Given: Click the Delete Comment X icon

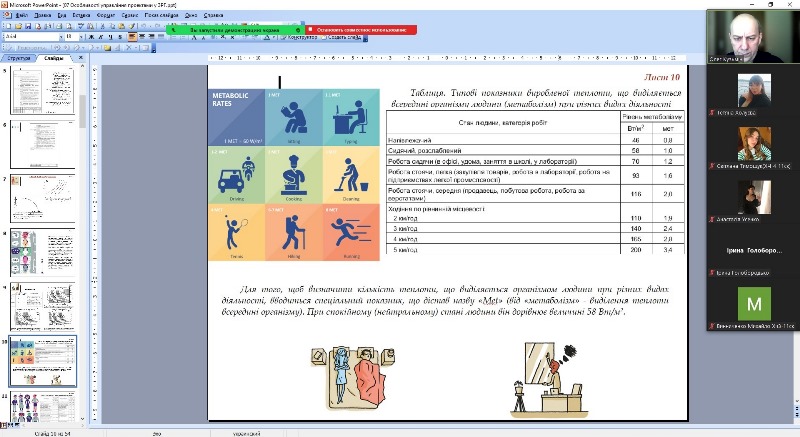Looking at the screenshot, I should [129, 48].
